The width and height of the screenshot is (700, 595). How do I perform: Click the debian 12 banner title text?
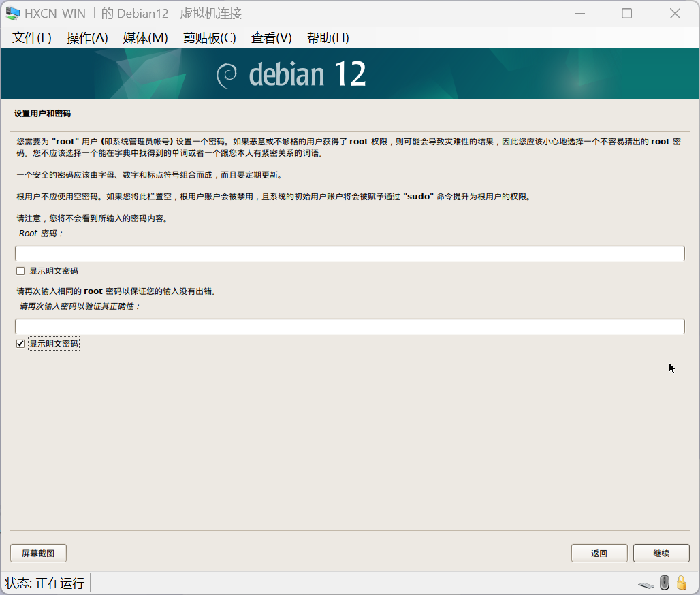click(308, 74)
